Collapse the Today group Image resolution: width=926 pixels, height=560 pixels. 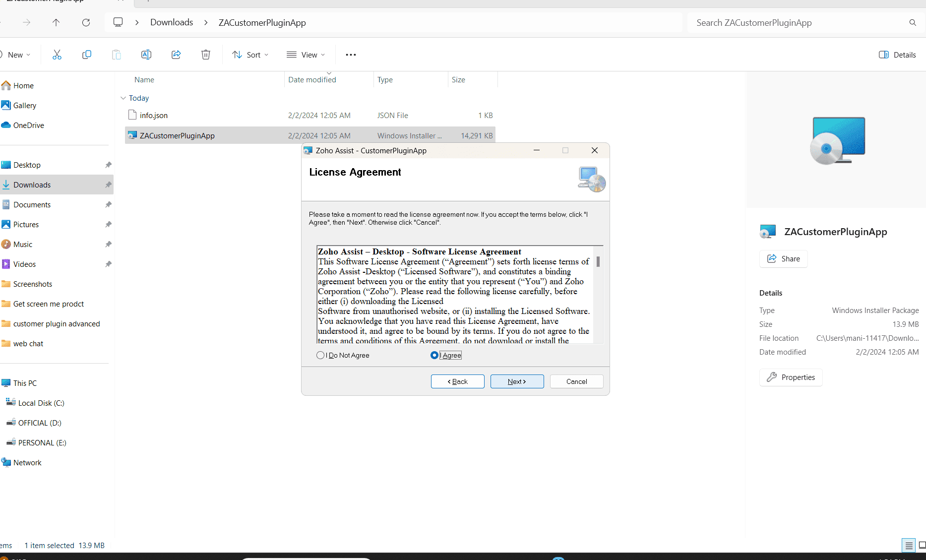tap(123, 98)
